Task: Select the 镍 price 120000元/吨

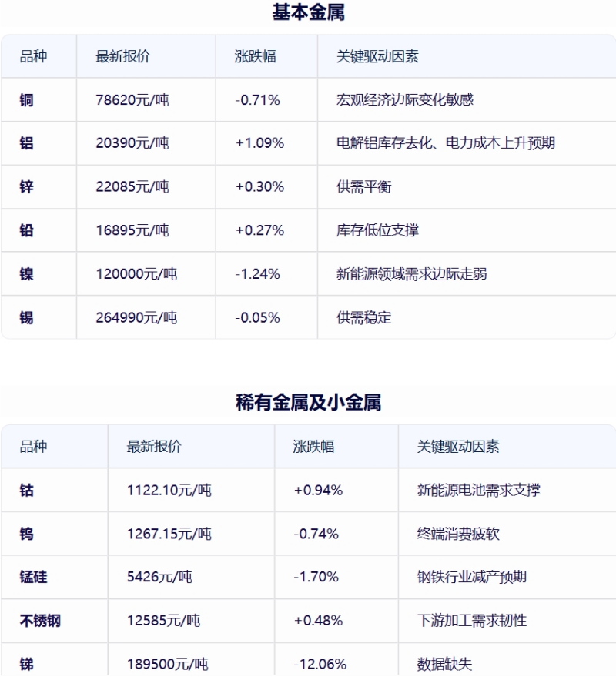Action: tap(136, 274)
